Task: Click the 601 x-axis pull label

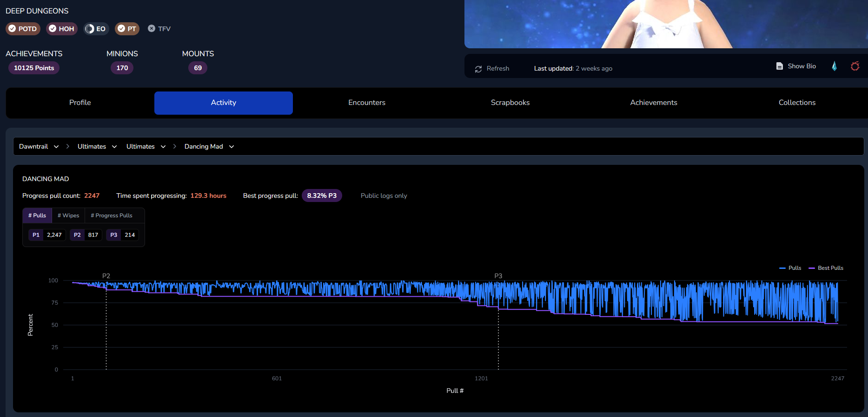Action: pos(277,378)
